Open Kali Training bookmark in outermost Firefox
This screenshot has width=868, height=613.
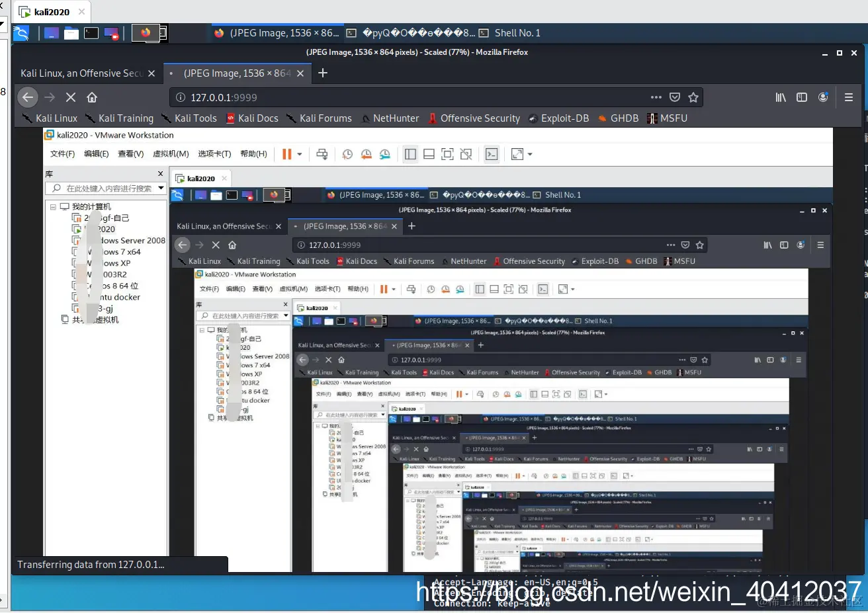pos(120,118)
